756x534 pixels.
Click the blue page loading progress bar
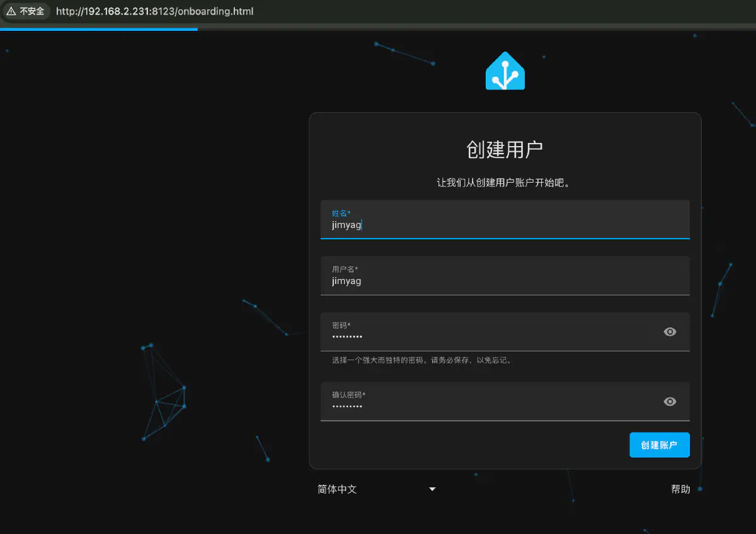[98, 29]
